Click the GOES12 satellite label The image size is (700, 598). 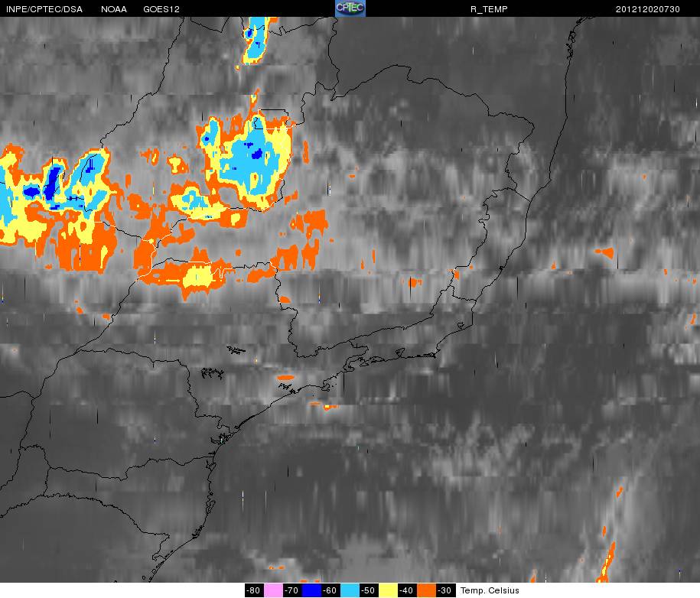(161, 9)
